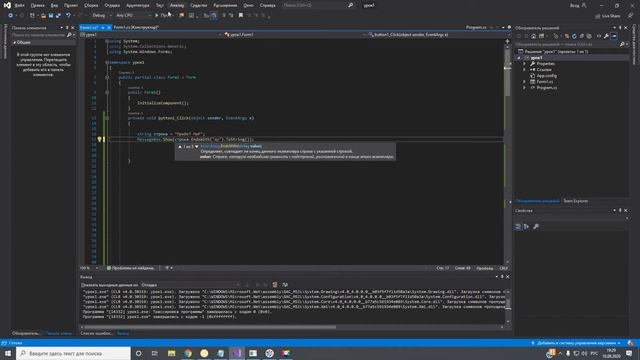Open the Правка menu
This screenshot has height=360, width=640.
coord(38,6)
